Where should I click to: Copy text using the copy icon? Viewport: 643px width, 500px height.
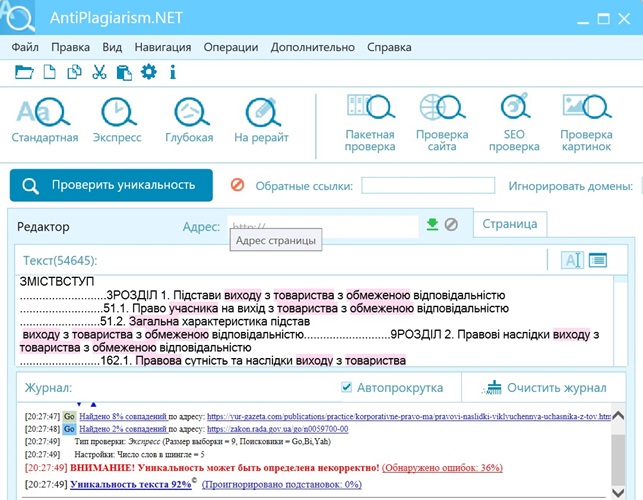[x=74, y=72]
